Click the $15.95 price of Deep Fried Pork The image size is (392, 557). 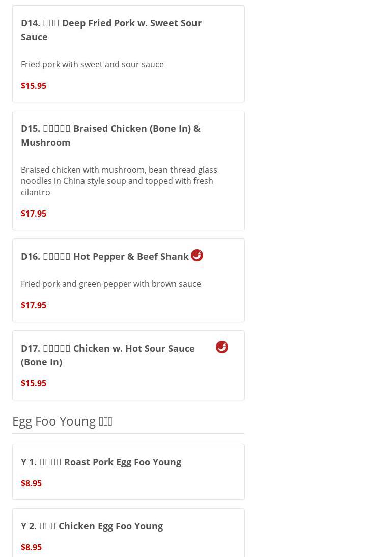click(x=34, y=86)
